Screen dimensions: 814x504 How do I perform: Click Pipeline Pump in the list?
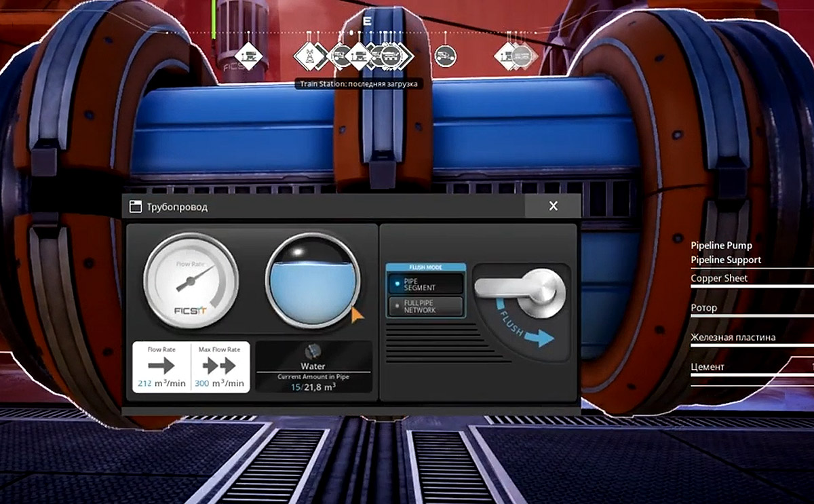tap(721, 246)
